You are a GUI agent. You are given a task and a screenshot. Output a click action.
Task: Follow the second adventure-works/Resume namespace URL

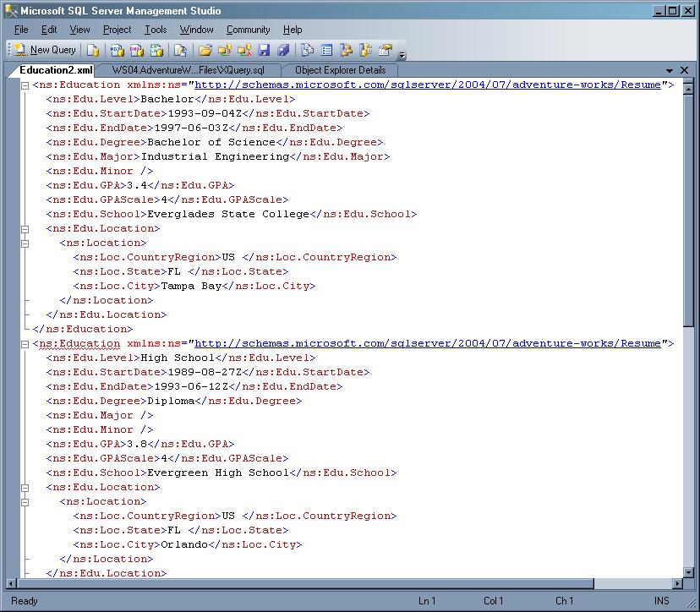point(428,344)
